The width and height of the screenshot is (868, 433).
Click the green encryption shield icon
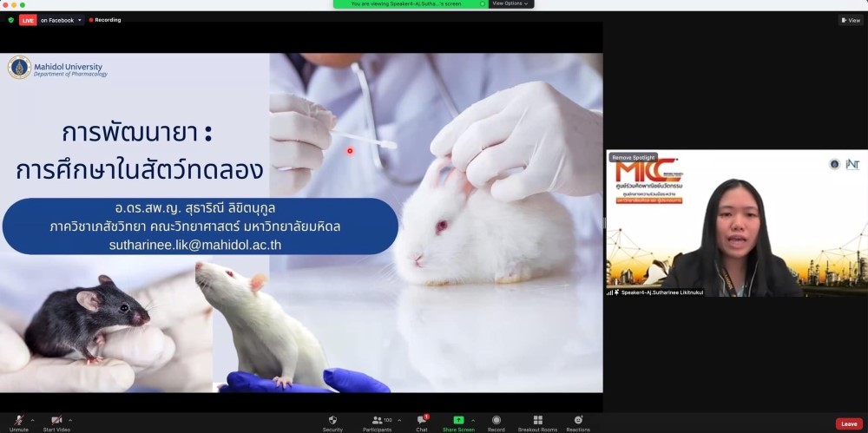pyautogui.click(x=11, y=20)
